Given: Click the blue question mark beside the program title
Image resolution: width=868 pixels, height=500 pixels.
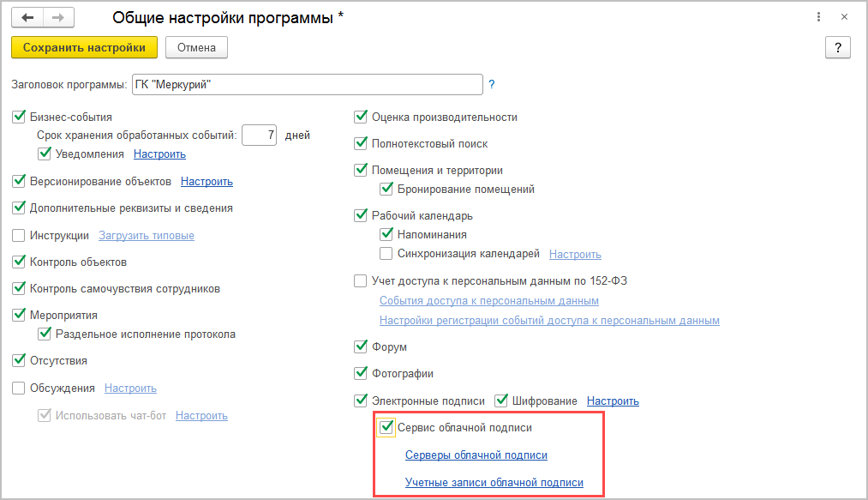Looking at the screenshot, I should point(492,84).
